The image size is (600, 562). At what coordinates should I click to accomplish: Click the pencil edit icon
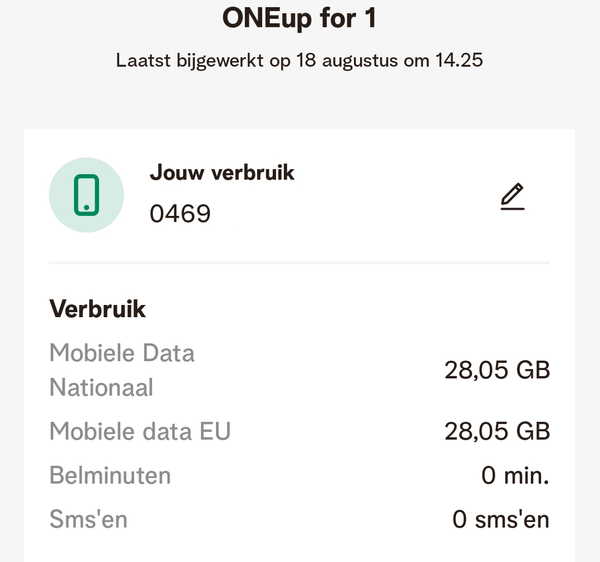513,197
